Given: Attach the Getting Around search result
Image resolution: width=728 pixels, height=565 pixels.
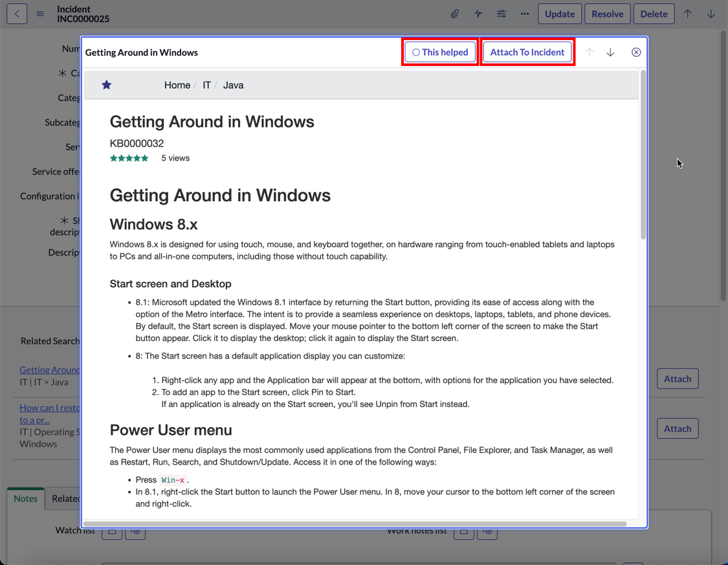Looking at the screenshot, I should 678,379.
